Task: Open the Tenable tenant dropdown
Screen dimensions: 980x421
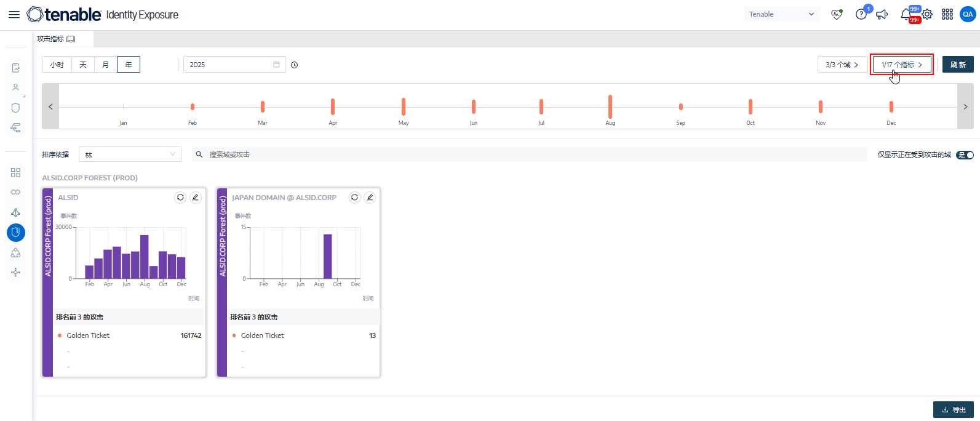Action: click(781, 14)
